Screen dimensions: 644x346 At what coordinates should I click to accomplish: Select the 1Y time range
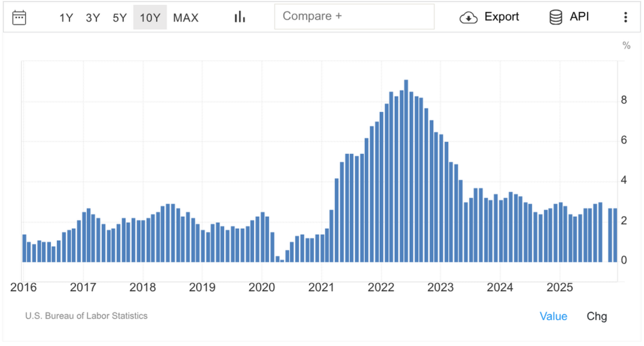point(66,18)
